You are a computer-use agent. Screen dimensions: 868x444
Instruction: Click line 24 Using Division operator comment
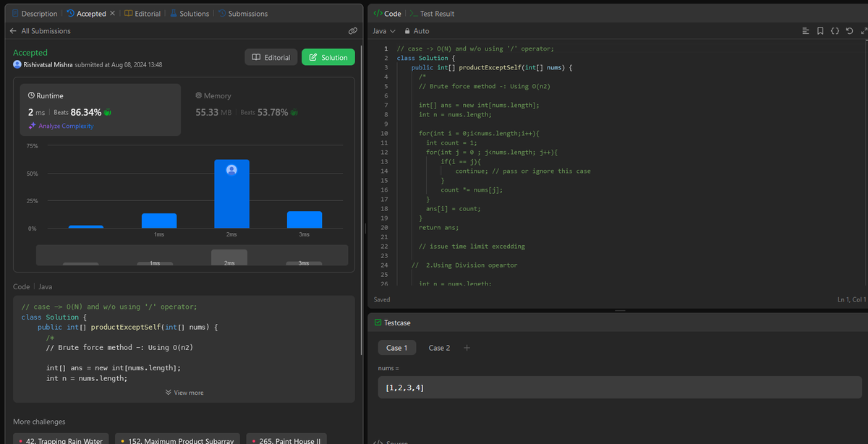[x=464, y=265]
